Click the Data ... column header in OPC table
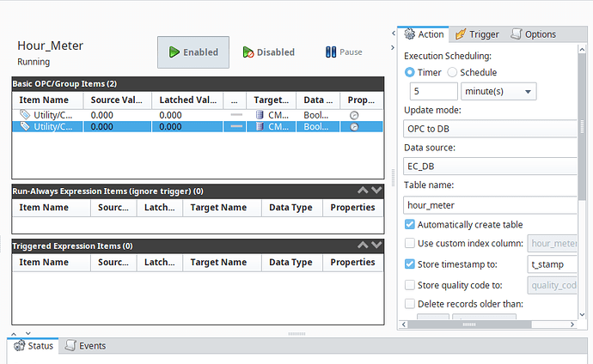The height and width of the screenshot is (364, 593). click(318, 100)
